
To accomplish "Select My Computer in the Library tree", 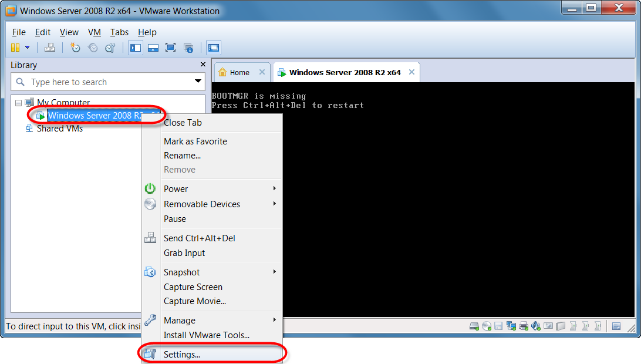I will (x=63, y=102).
